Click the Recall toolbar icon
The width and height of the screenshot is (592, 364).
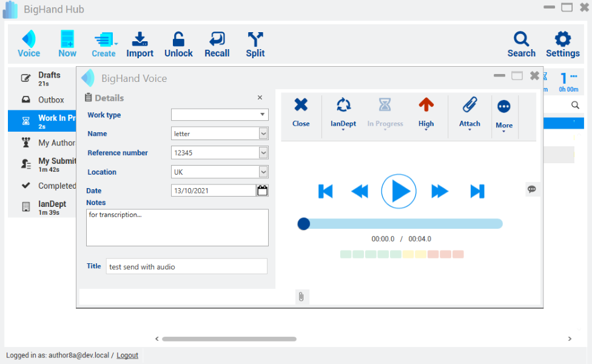coord(217,44)
